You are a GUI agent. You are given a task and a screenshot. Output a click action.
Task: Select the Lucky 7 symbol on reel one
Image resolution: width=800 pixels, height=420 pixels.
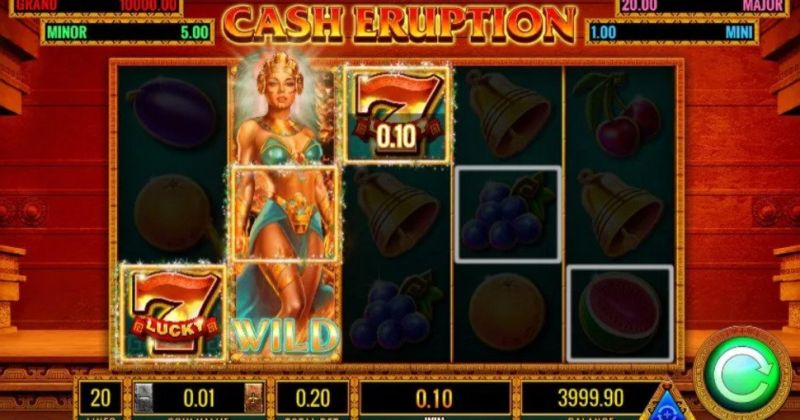point(172,312)
